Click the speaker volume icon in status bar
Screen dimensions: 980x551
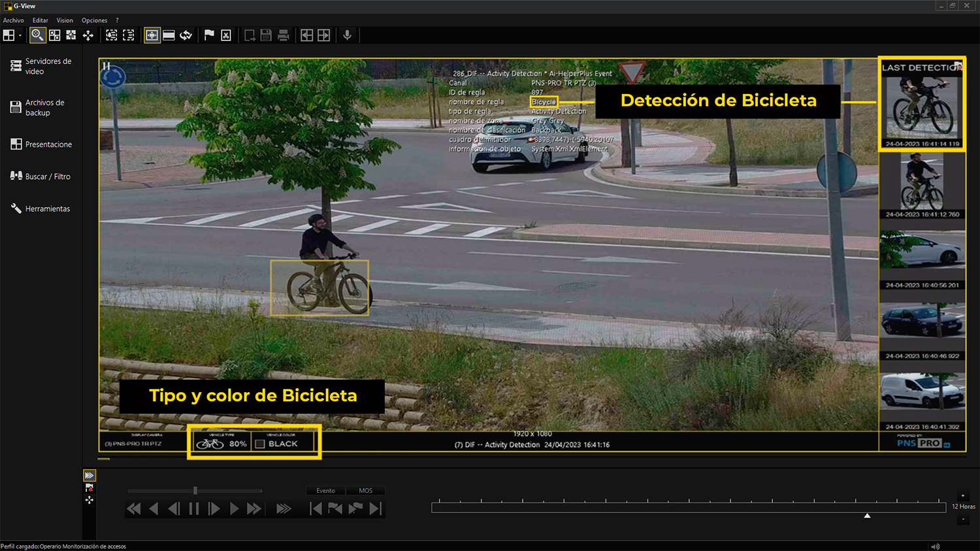tap(935, 546)
